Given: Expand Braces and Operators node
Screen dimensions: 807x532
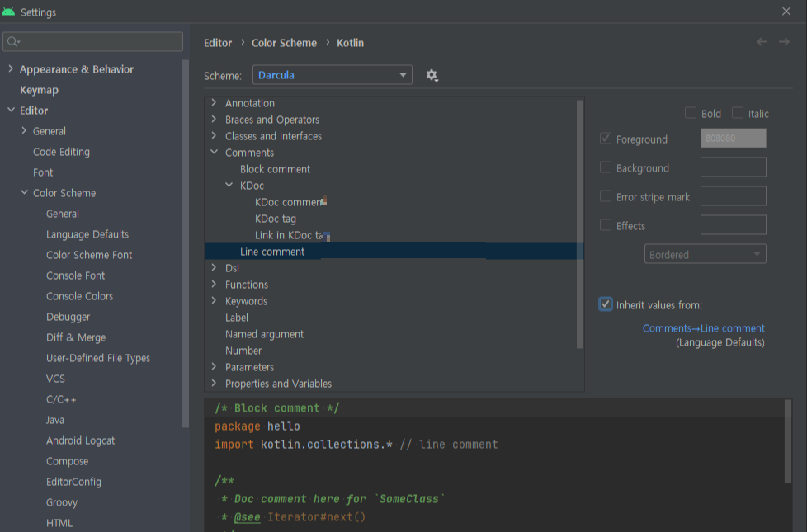Looking at the screenshot, I should pyautogui.click(x=214, y=120).
